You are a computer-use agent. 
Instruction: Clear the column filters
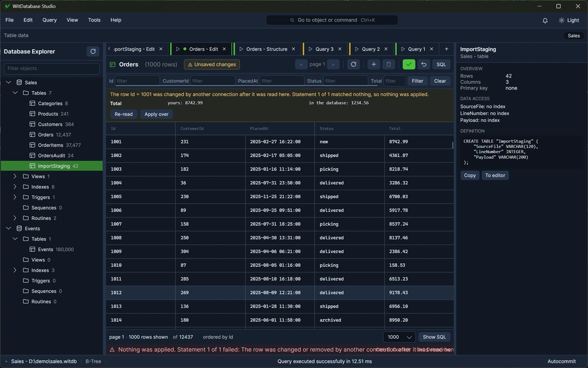click(x=440, y=81)
